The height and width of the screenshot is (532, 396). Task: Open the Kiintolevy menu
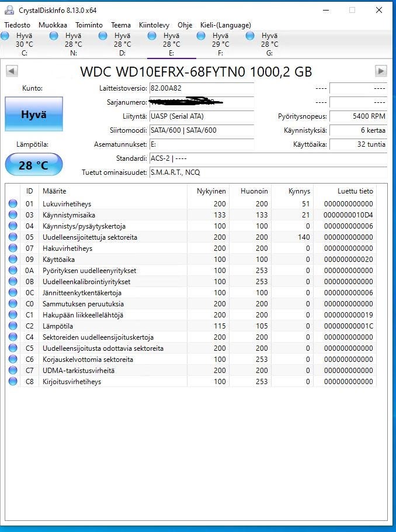[154, 25]
